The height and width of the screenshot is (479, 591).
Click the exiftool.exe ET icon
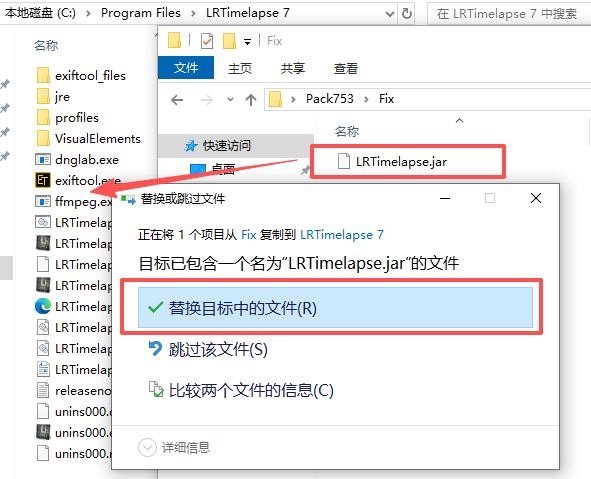(43, 180)
